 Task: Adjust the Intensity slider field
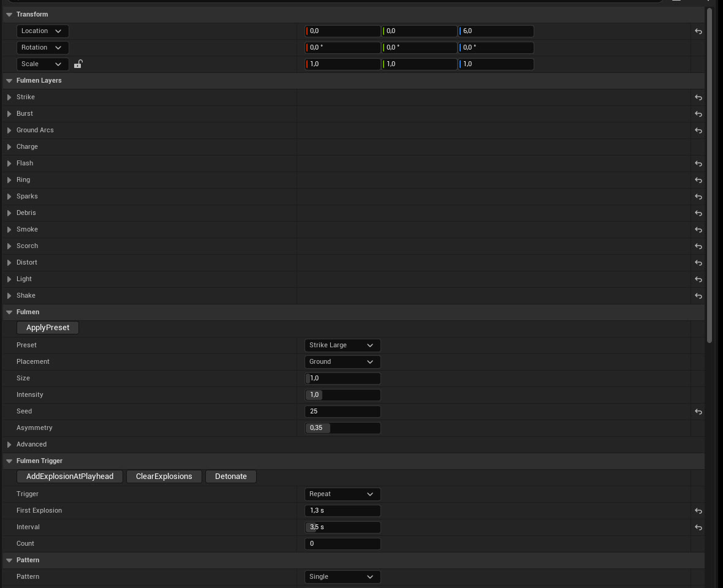[343, 395]
